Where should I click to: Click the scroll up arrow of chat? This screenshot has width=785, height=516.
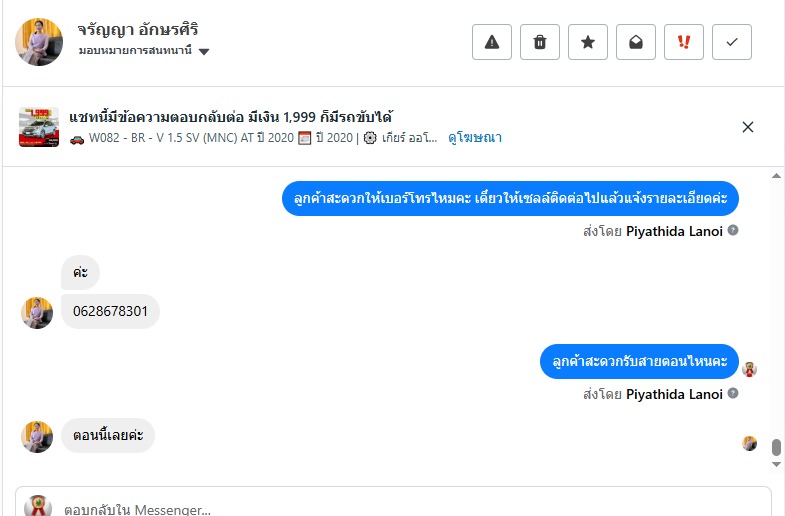pyautogui.click(x=776, y=176)
